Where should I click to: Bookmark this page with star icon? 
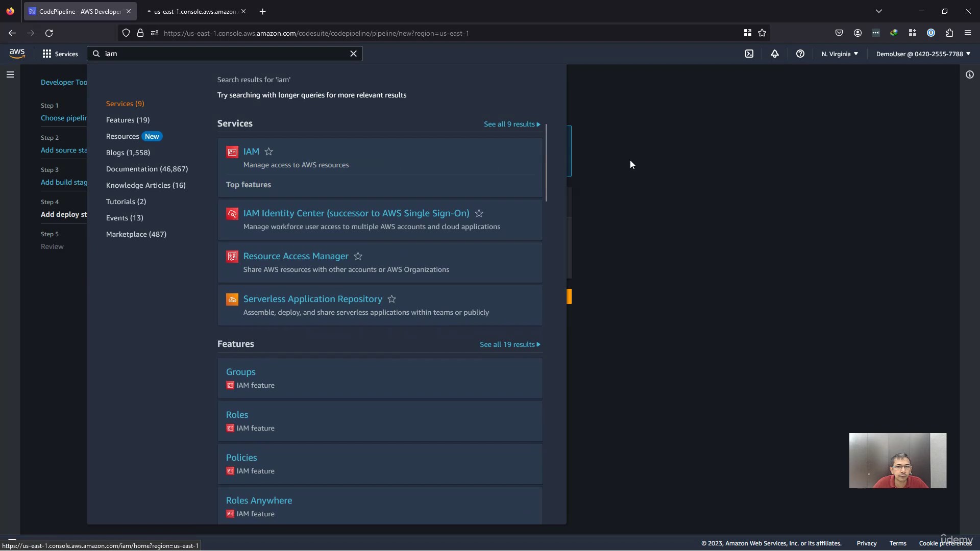pyautogui.click(x=762, y=33)
